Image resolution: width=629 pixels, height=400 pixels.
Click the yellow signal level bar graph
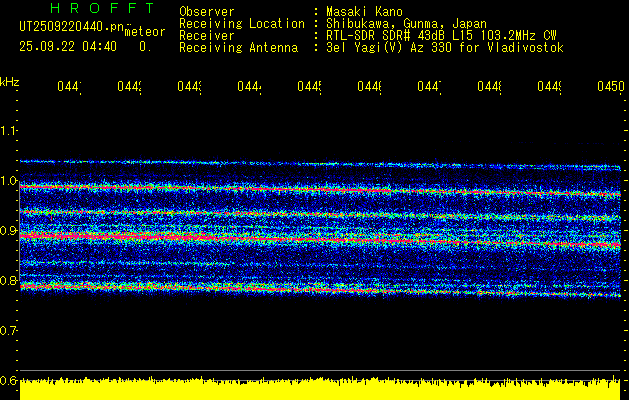point(320,389)
